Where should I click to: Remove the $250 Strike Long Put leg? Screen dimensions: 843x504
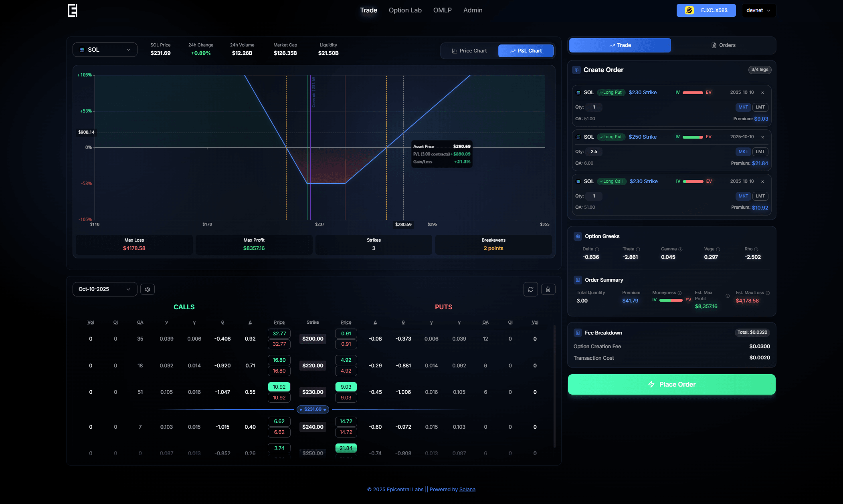762,137
